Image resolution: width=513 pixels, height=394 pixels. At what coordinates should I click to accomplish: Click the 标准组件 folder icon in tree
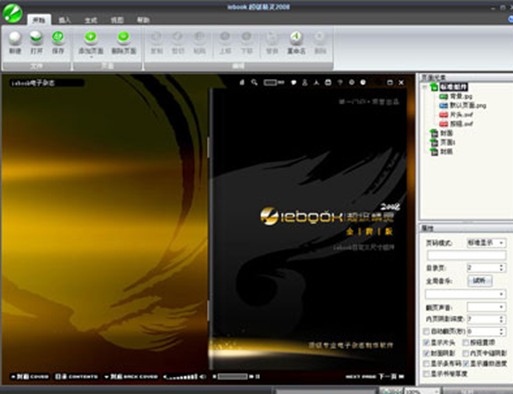pos(434,87)
